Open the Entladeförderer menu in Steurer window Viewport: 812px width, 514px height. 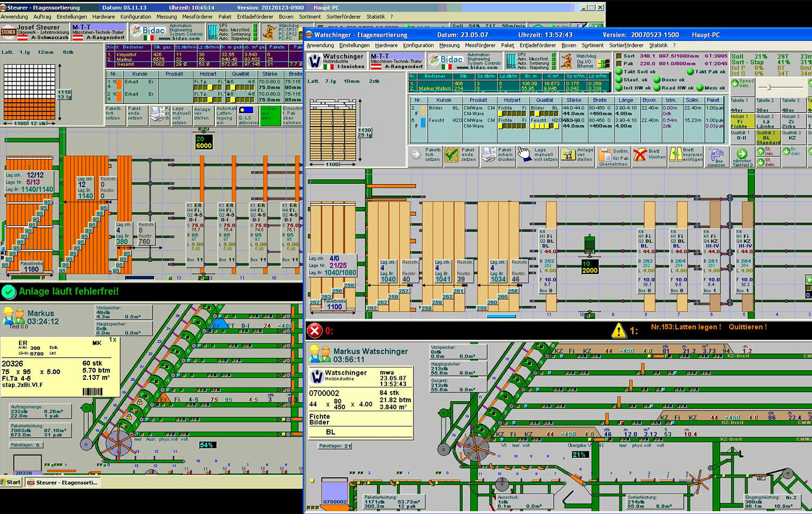click(254, 17)
